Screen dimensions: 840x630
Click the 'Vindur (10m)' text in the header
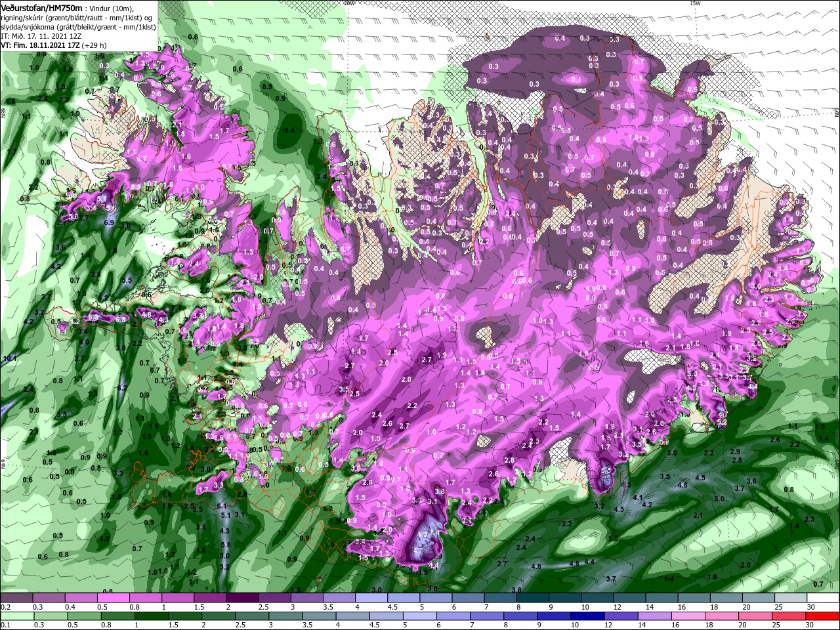(112, 8)
